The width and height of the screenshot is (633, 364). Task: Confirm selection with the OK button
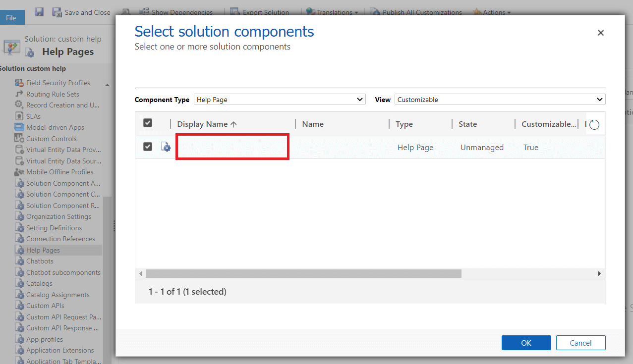pos(526,342)
